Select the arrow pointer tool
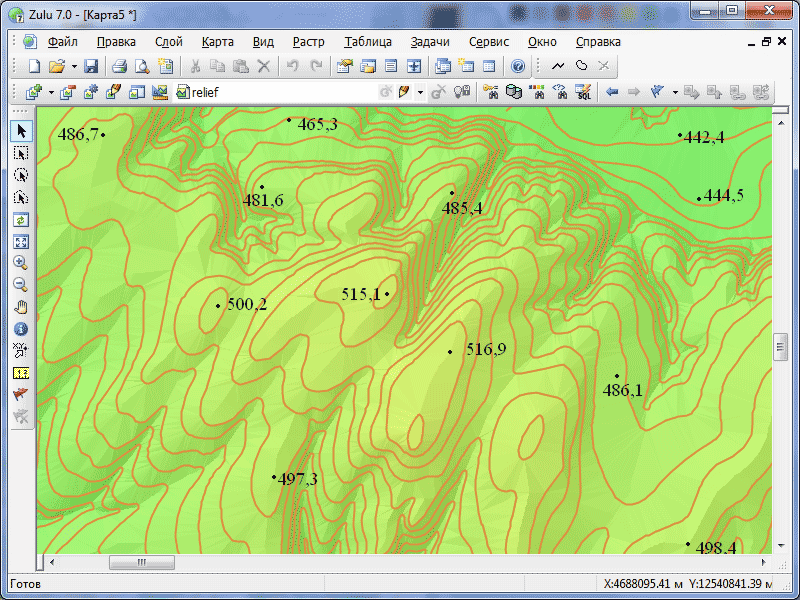 pos(21,131)
